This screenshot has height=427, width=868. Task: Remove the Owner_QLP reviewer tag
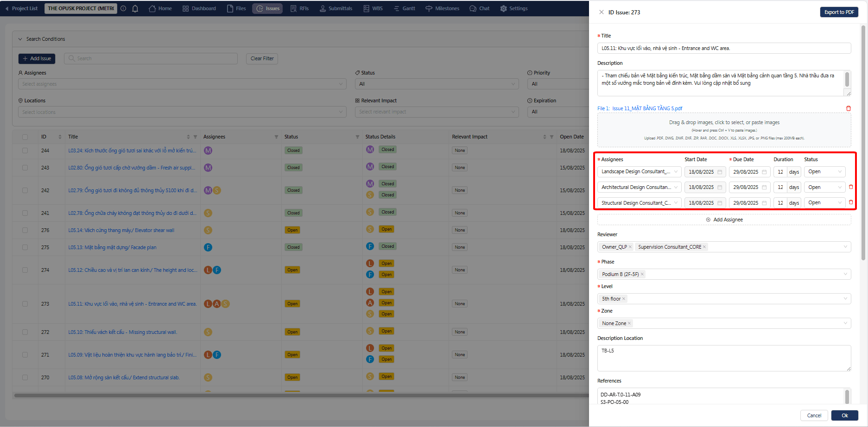(x=630, y=247)
